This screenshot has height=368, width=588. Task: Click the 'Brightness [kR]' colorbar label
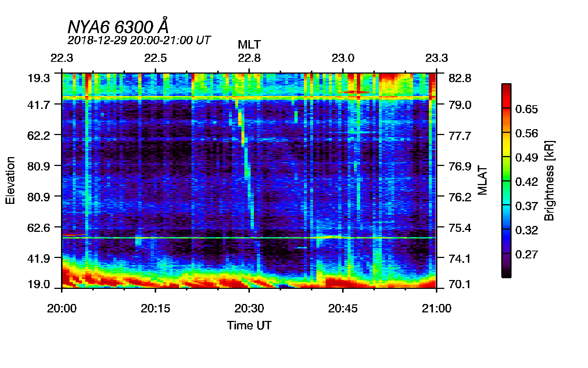(549, 180)
